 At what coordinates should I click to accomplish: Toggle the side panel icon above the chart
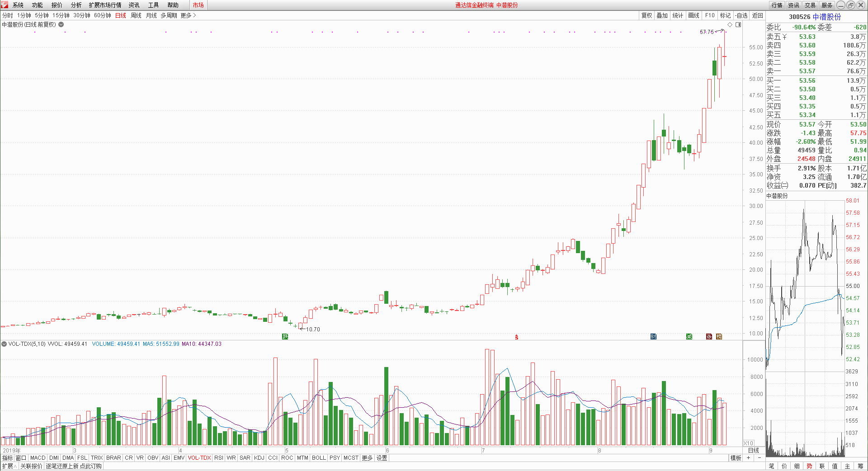click(738, 24)
